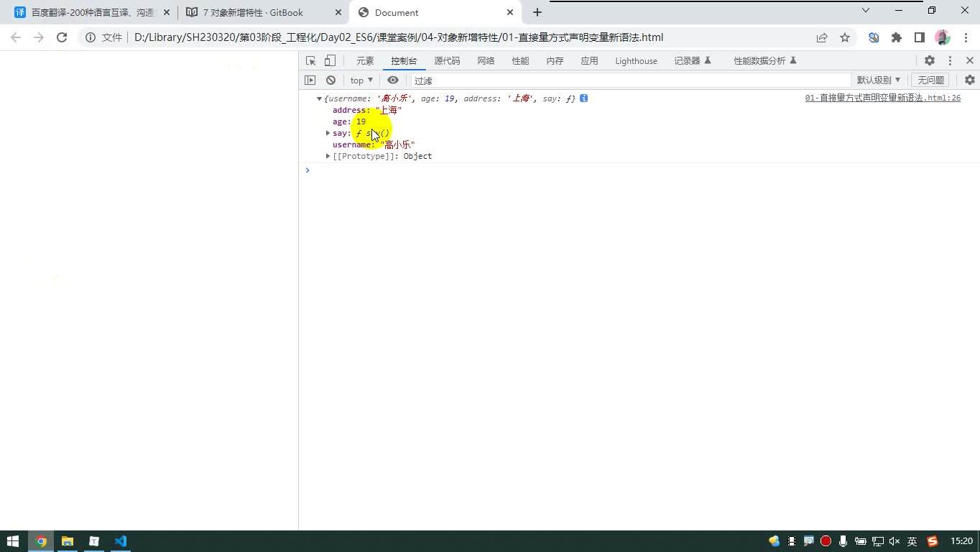This screenshot has height=552, width=980.
Task: Clear the console with the clear icon
Action: 330,80
